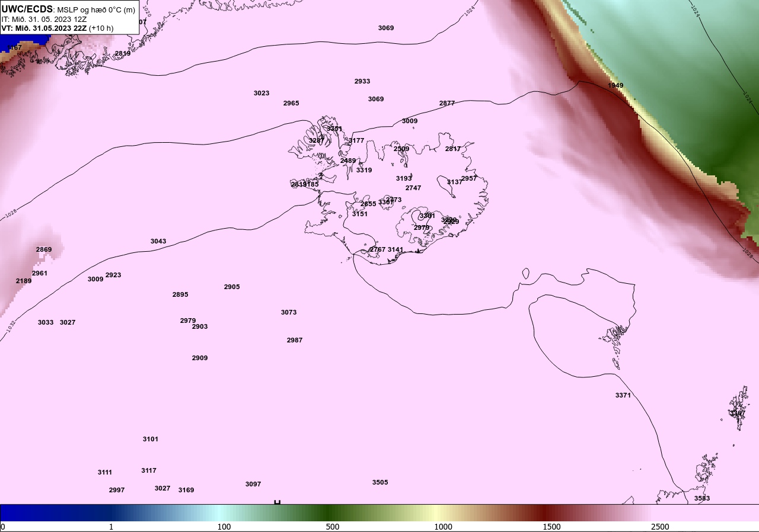This screenshot has height=532, width=759.
Task: Click the 3101 height label
Action: (151, 439)
